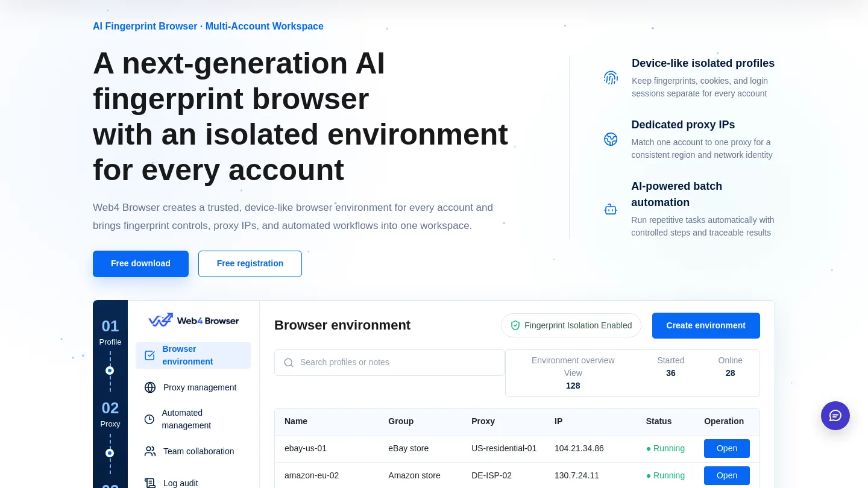This screenshot has height=488, width=868.
Task: Click the shield icon in Fingerprint Isolation badge
Action: [x=515, y=325]
